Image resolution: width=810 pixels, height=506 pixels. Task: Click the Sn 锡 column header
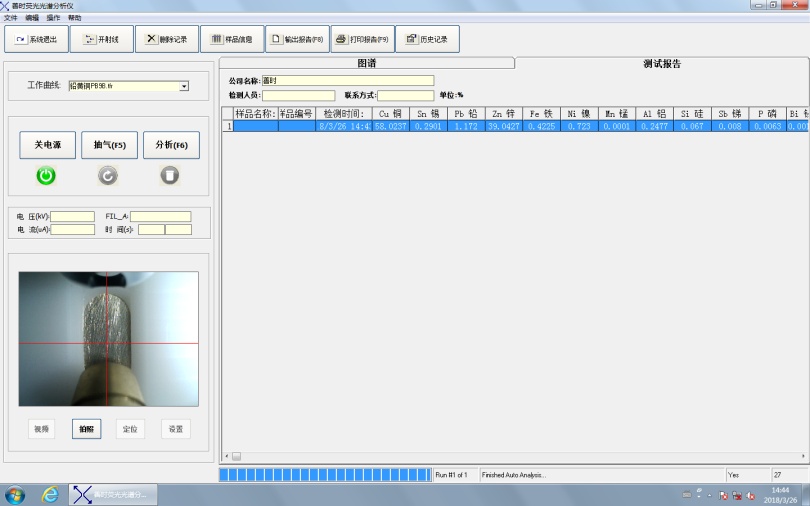(428, 114)
